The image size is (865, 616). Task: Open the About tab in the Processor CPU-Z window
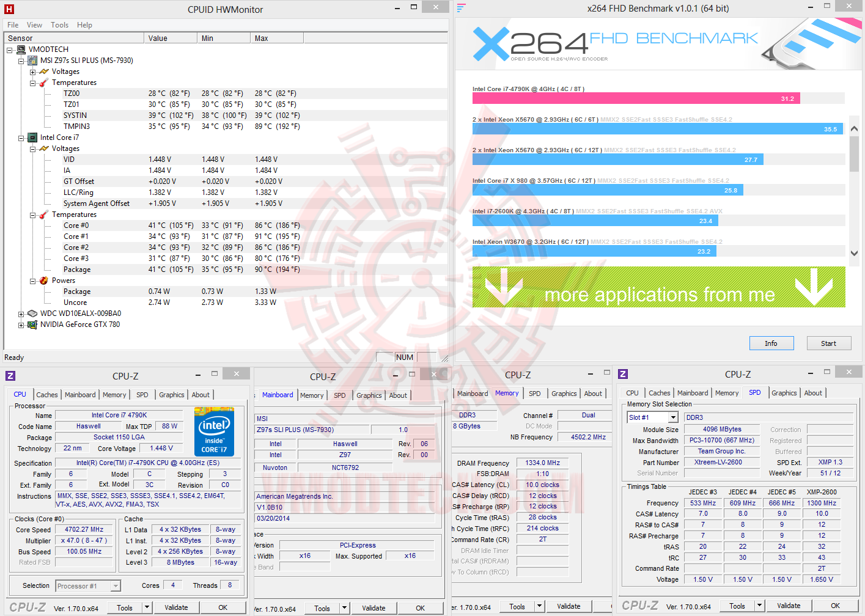tap(201, 395)
